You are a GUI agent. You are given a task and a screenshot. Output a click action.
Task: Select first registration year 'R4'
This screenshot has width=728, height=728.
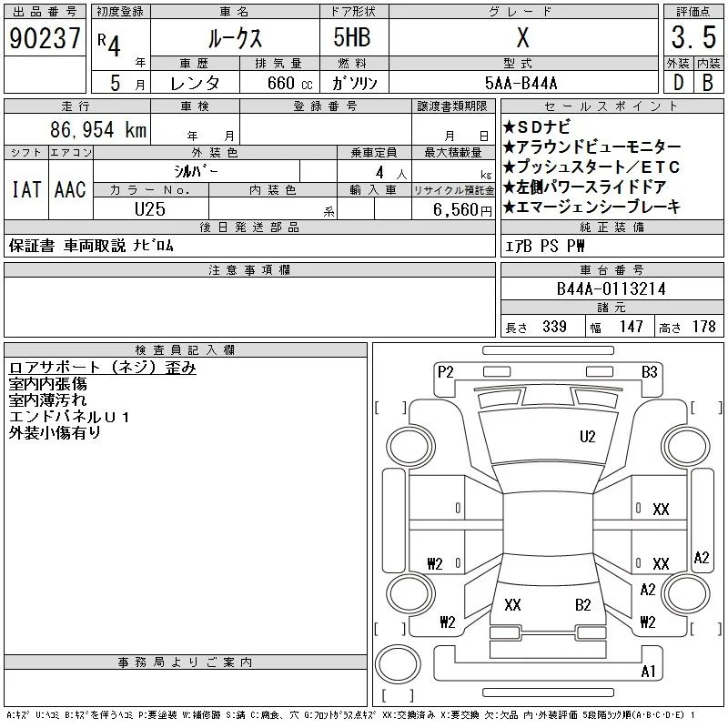pos(109,45)
